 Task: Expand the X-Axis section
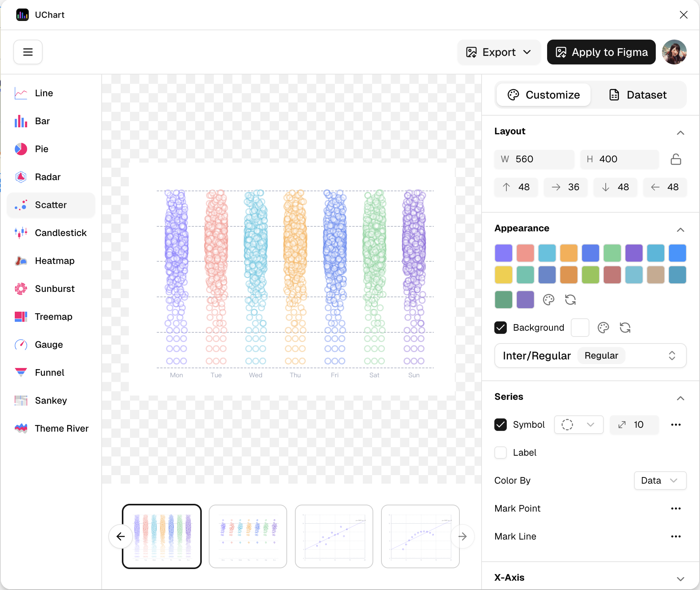(x=680, y=578)
